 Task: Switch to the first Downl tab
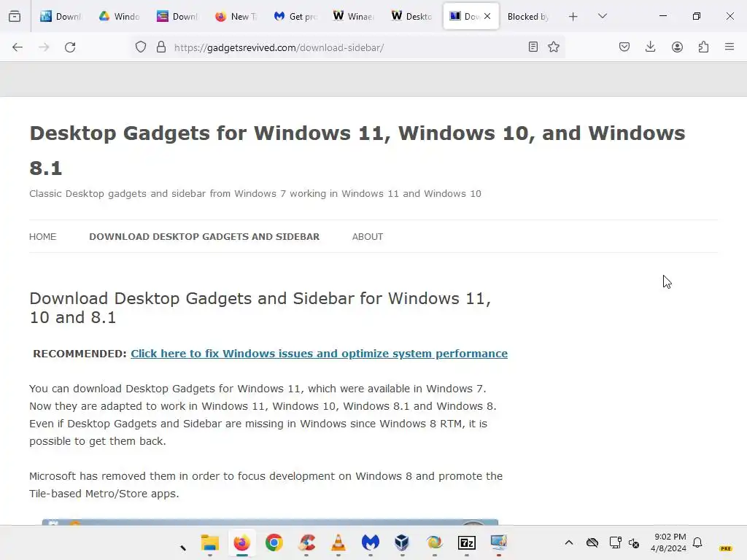[x=61, y=16]
